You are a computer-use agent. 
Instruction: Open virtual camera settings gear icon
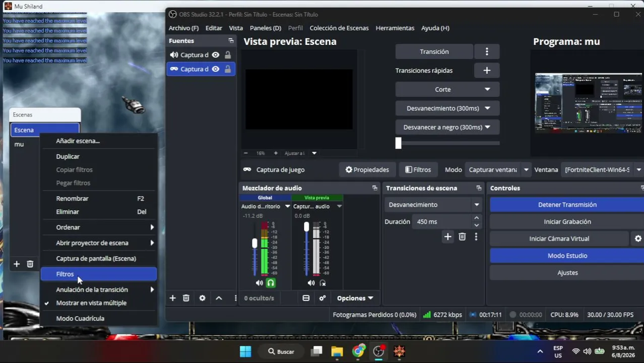coord(638,238)
